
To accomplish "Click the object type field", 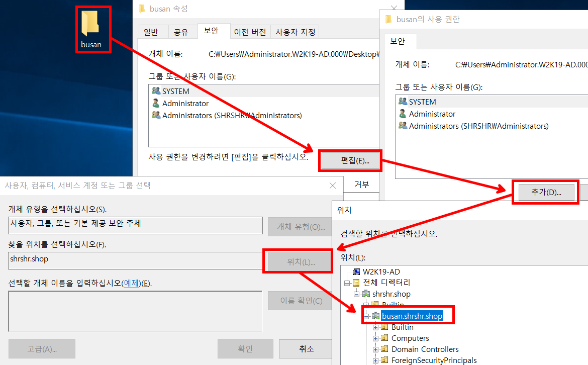I will tap(135, 225).
